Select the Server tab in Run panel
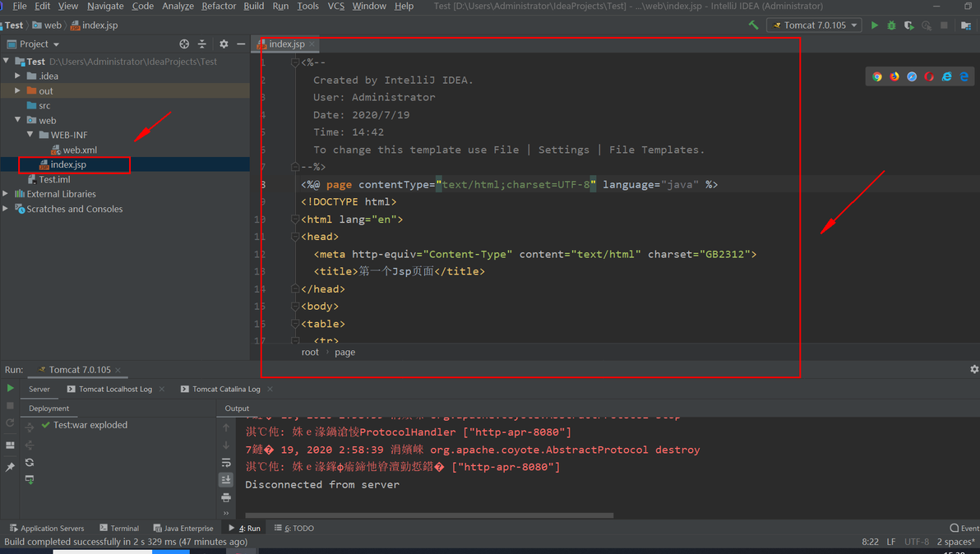Viewport: 980px width, 554px height. click(39, 389)
